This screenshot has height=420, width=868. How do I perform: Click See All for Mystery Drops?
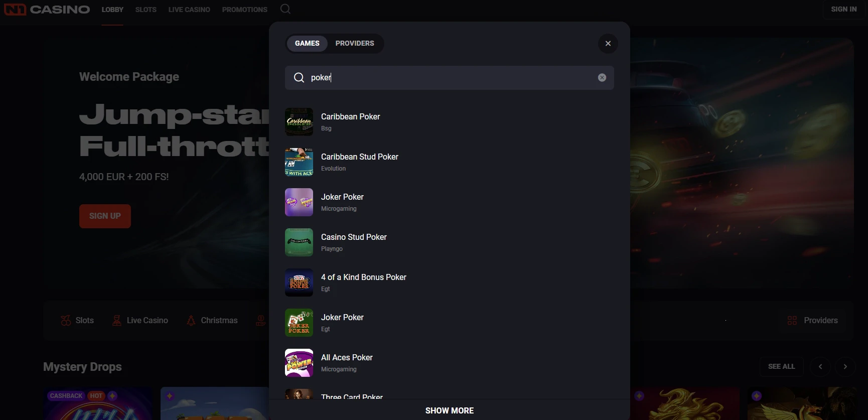(x=781, y=367)
